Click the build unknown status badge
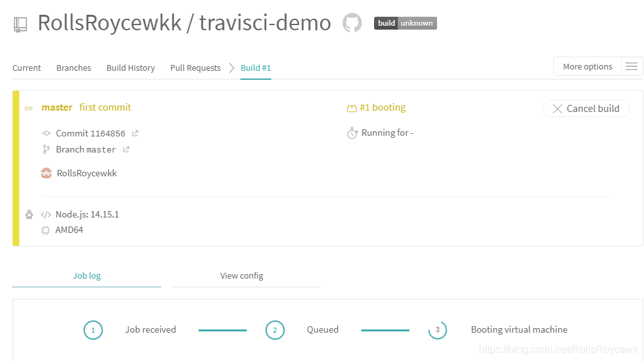The image size is (644, 361). click(x=406, y=23)
